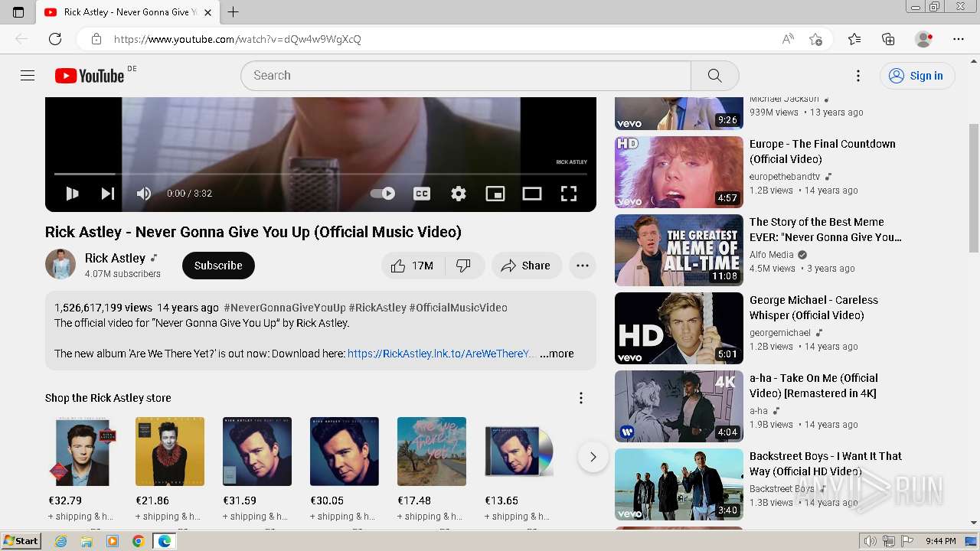Open browser Collections
Screen dimensions: 980x551
(x=888, y=39)
